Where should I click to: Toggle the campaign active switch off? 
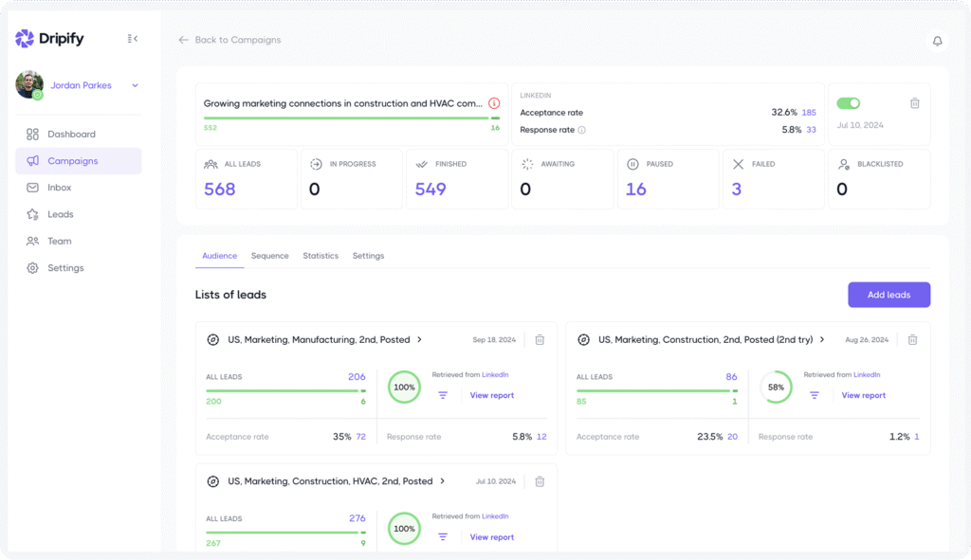click(x=848, y=103)
